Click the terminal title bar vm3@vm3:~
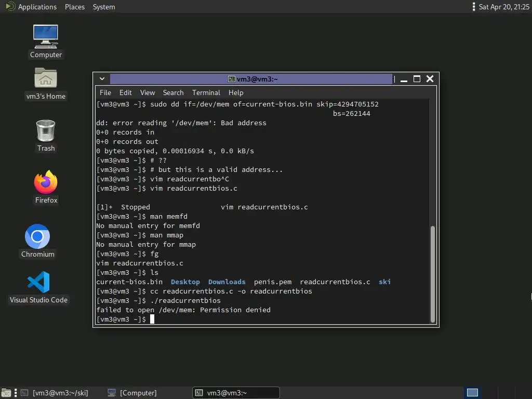This screenshot has height=399, width=532. click(x=251, y=79)
